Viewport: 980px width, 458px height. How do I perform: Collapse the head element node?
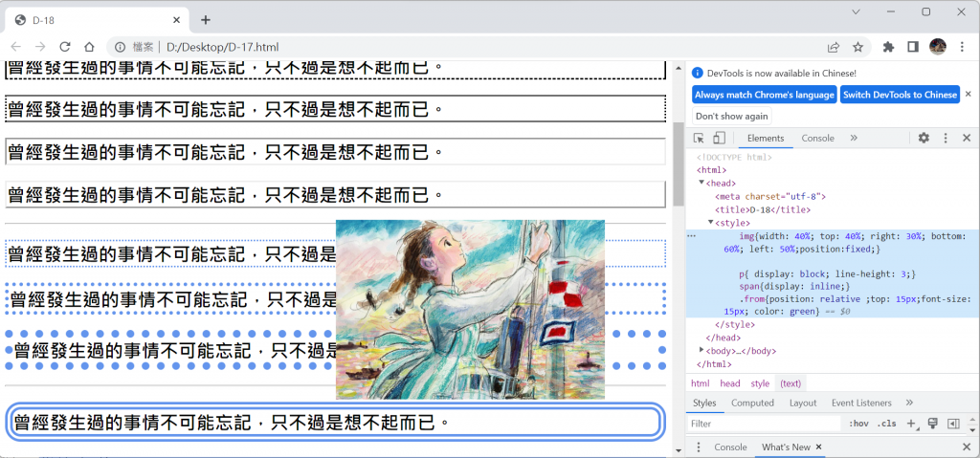point(702,182)
